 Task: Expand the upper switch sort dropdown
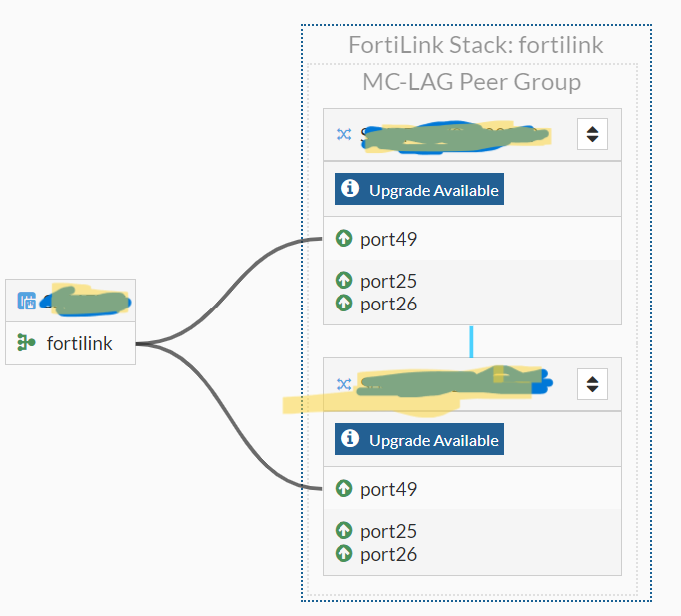pyautogui.click(x=592, y=134)
